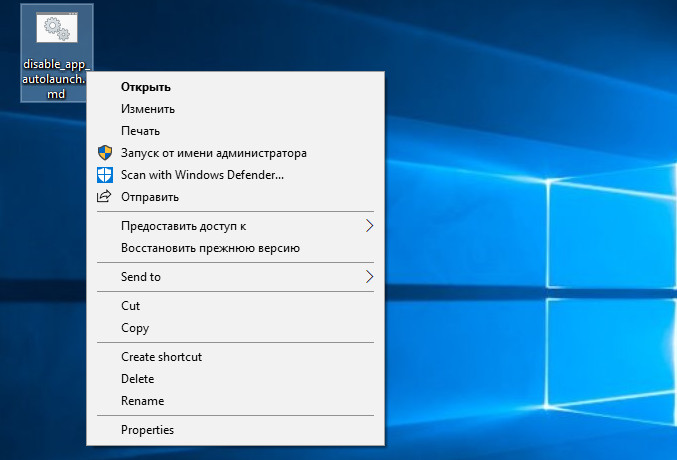Select Восстановить прежнюю версию

235,248
